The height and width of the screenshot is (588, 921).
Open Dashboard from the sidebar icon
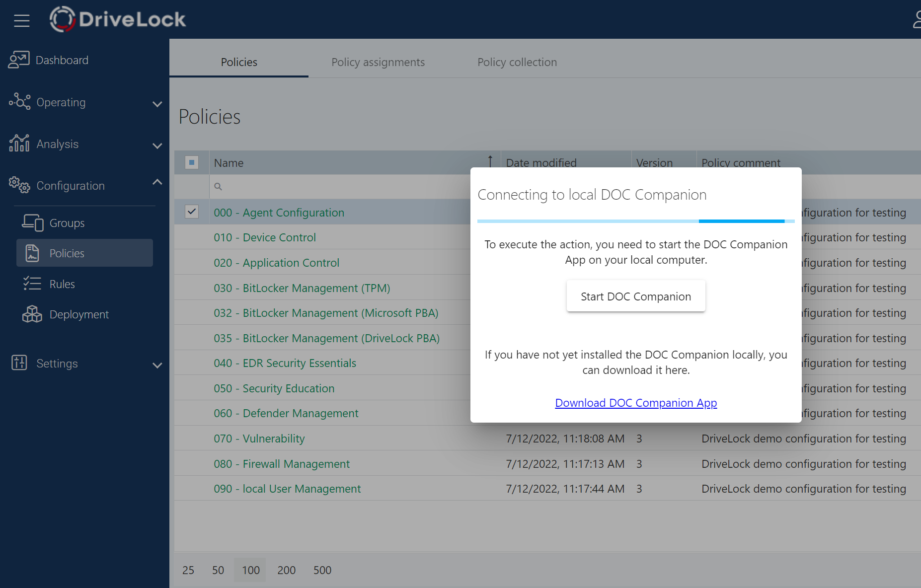click(x=19, y=60)
